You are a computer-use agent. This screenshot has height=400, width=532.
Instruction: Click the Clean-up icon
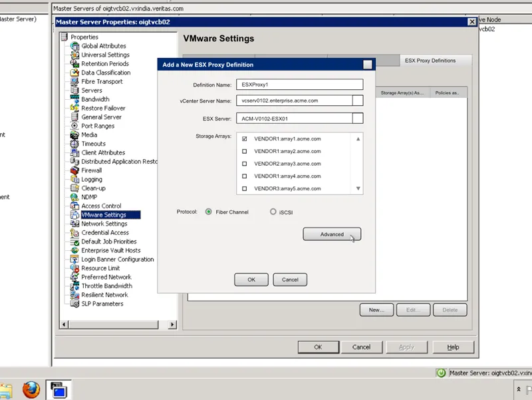(x=74, y=188)
